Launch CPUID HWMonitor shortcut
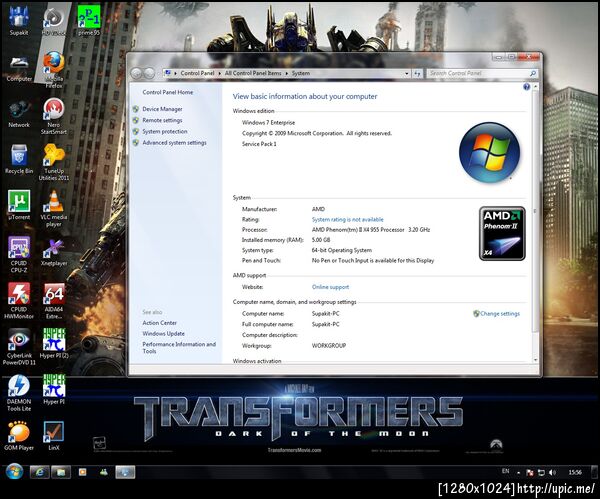Screen dimensions: 600x499 (x=19, y=301)
